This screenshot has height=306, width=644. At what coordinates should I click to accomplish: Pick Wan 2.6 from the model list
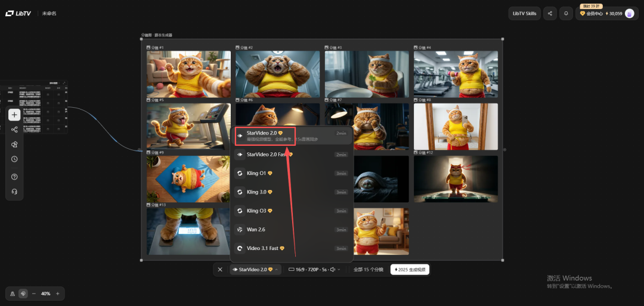point(255,230)
